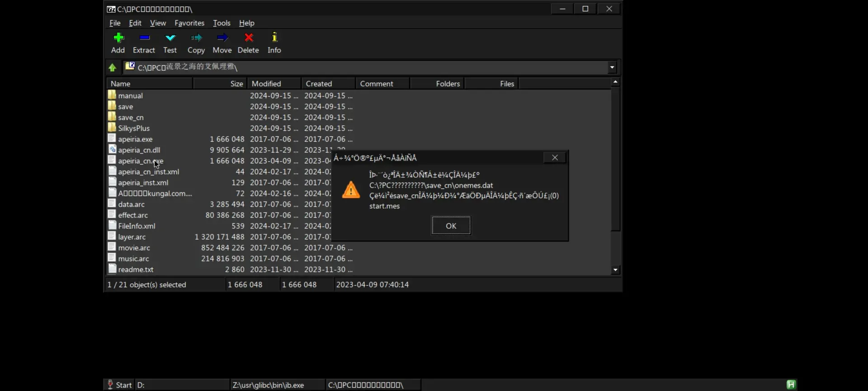
Task: Select the SilkysPlus folder
Action: click(134, 128)
